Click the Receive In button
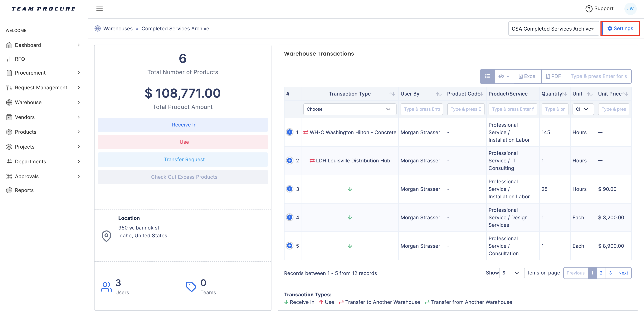 click(183, 125)
